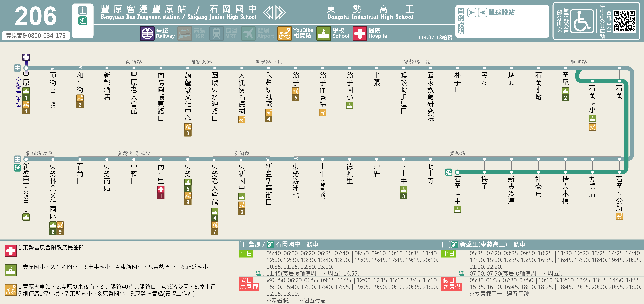Click the 新盛里 terminal stop name
The width and height of the screenshot is (644, 304).
(26, 174)
